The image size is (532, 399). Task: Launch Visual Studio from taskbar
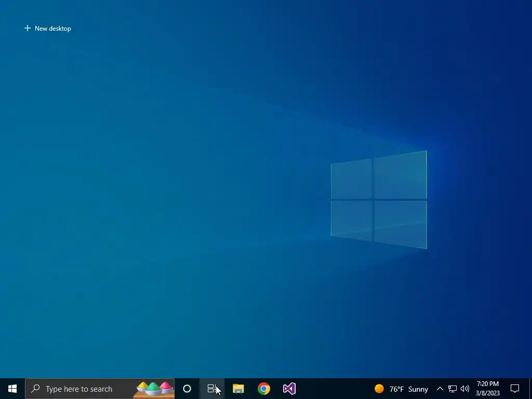pyautogui.click(x=289, y=389)
